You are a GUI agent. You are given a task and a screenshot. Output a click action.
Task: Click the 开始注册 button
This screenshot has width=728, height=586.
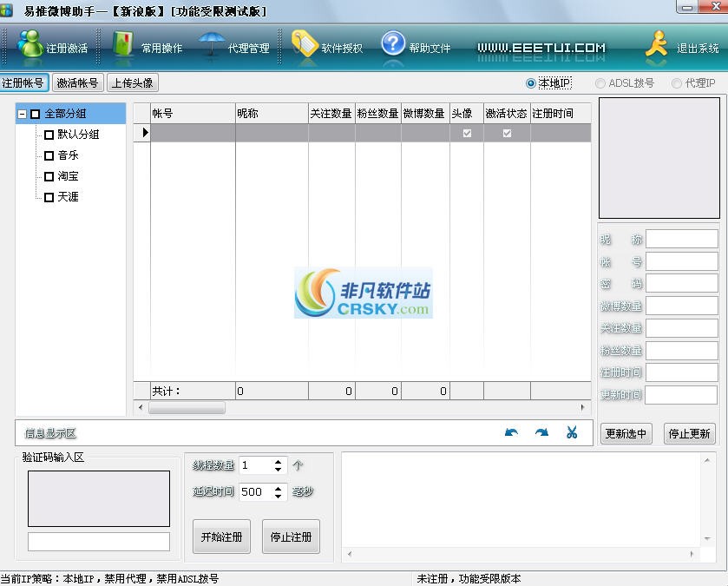click(x=220, y=537)
